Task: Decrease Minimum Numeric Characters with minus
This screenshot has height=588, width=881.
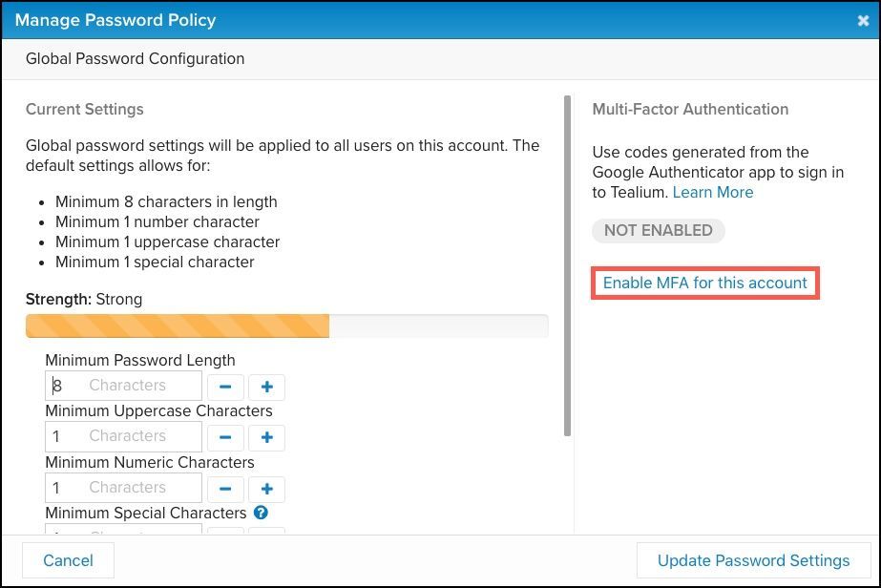Action: coord(225,488)
